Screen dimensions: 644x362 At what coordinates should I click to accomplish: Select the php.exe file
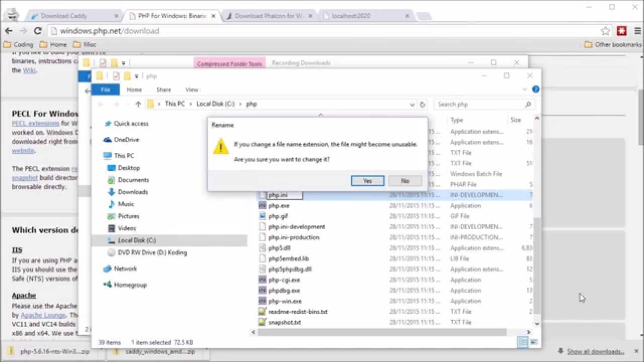click(279, 206)
